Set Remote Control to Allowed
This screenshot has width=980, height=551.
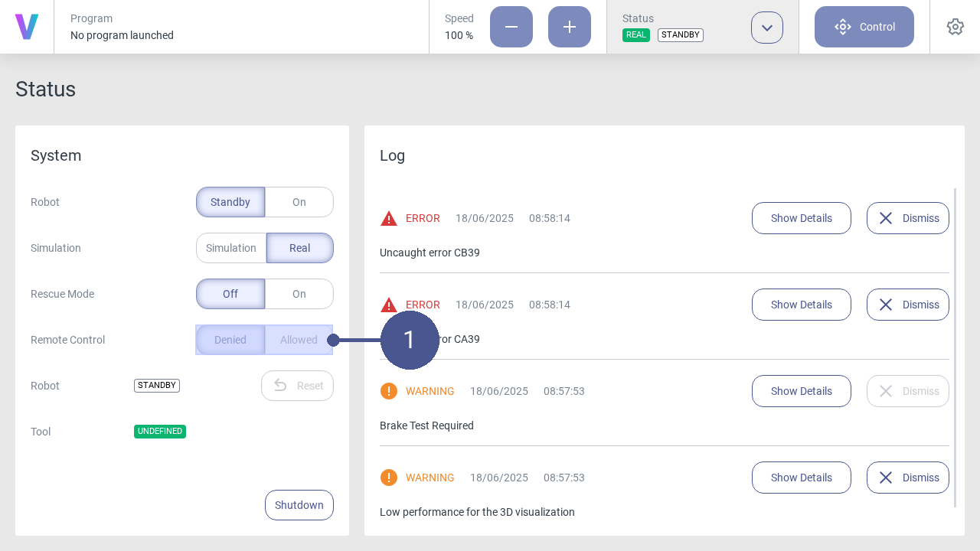tap(299, 340)
